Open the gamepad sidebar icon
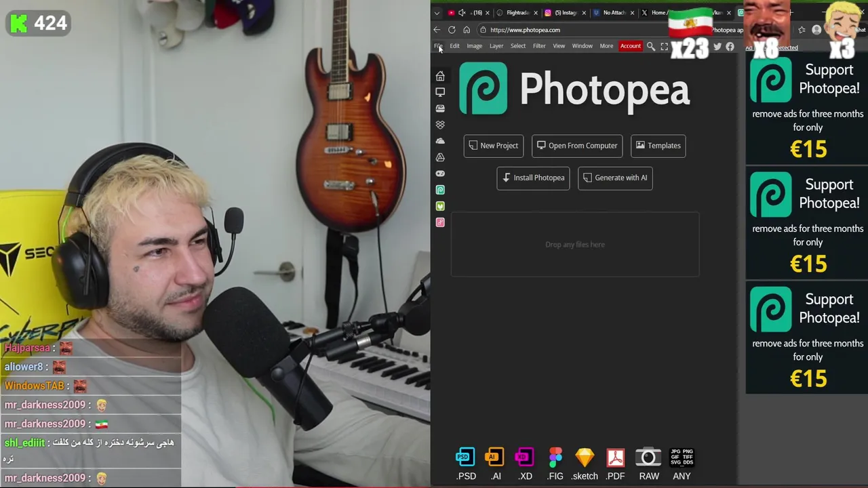This screenshot has width=868, height=488. [440, 174]
